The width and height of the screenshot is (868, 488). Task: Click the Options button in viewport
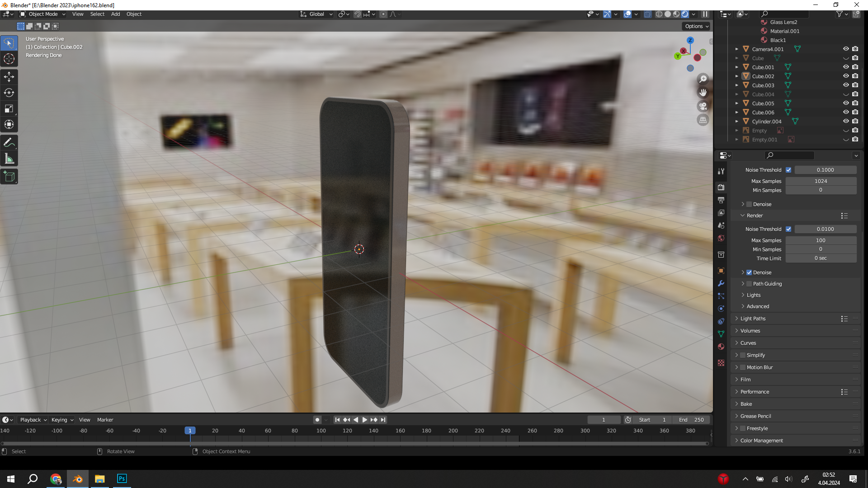click(696, 26)
